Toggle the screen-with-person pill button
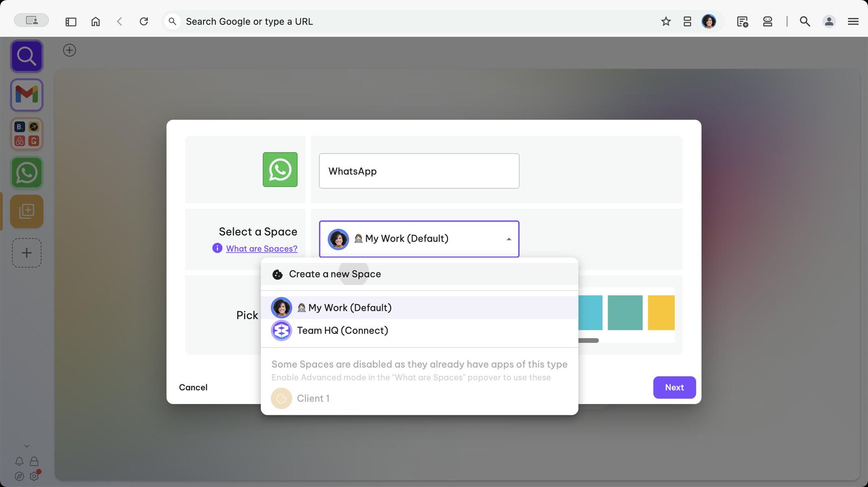The image size is (868, 487). click(x=31, y=20)
